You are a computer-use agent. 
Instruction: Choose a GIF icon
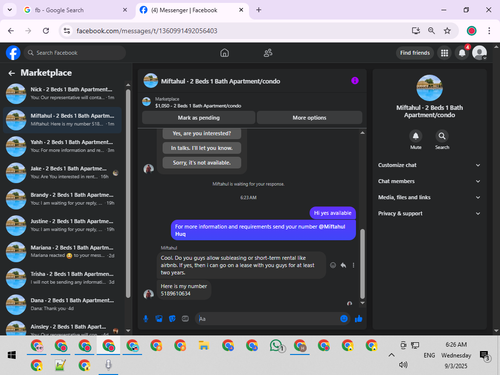(x=185, y=319)
